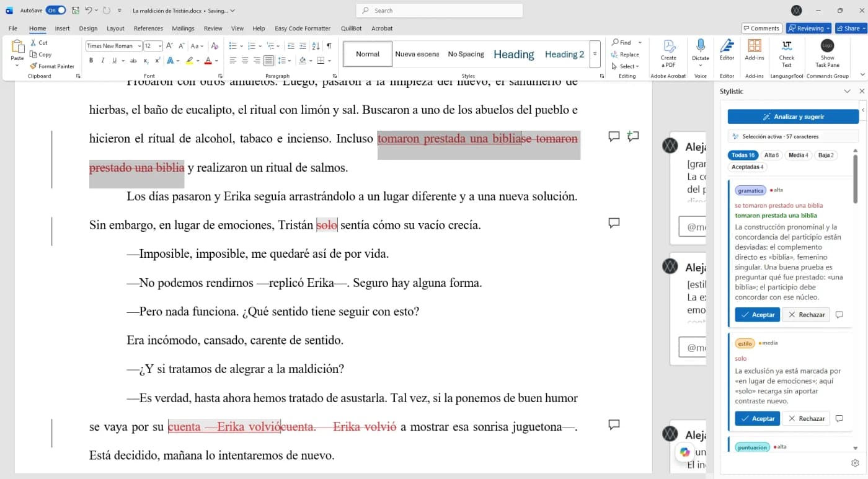Open the font size 12 dropdown
Viewport: 868px width, 479px height.
(x=160, y=46)
